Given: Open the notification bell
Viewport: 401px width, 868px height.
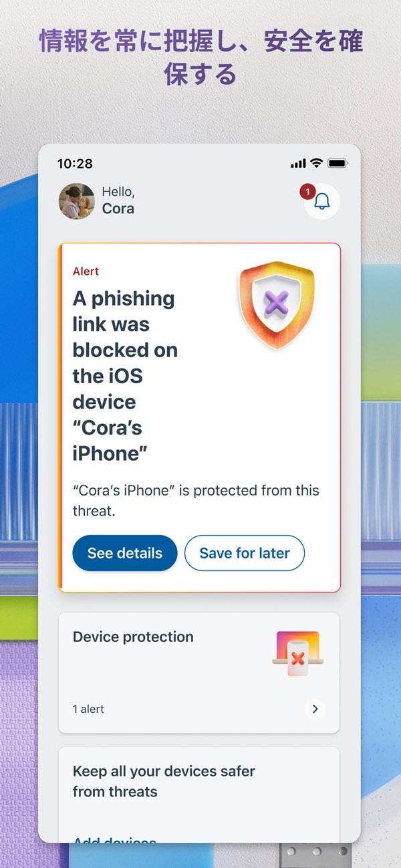Looking at the screenshot, I should pyautogui.click(x=322, y=201).
